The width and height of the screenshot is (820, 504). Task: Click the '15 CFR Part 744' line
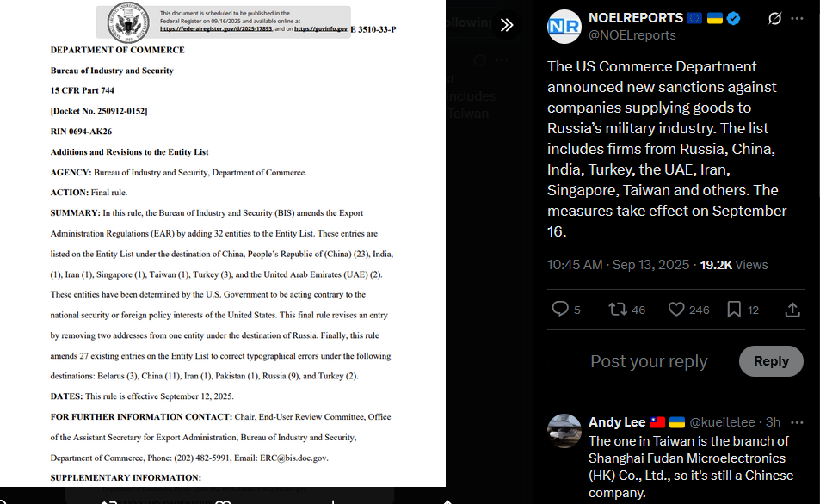pyautogui.click(x=82, y=90)
